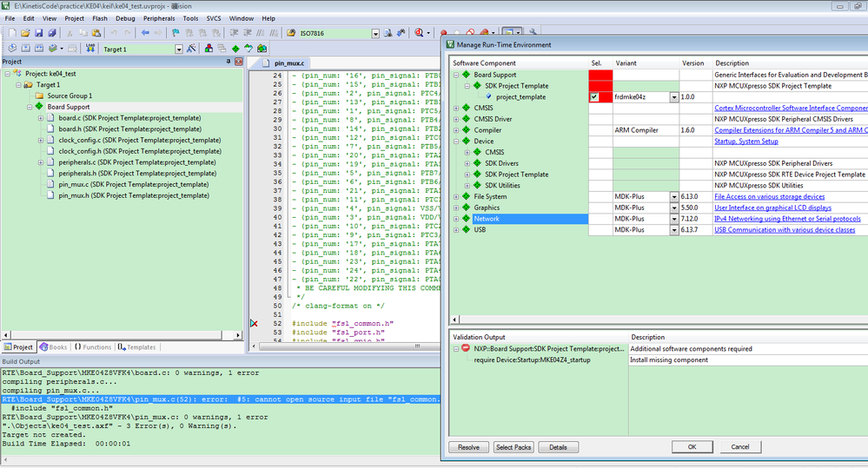This screenshot has height=468, width=868.
Task: Open the SVCS menu
Action: tap(214, 18)
